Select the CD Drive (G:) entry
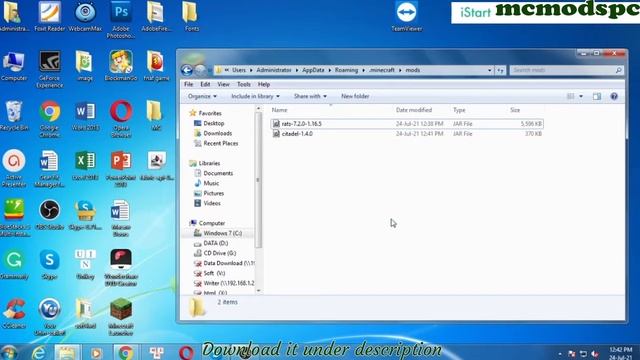Image resolution: width=640 pixels, height=360 pixels. [x=220, y=253]
